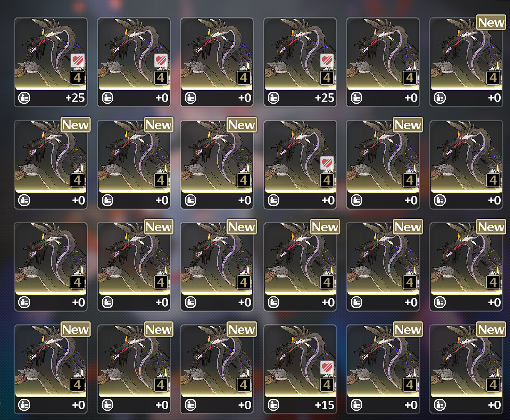Click the +15 enhancement value

coord(324,405)
